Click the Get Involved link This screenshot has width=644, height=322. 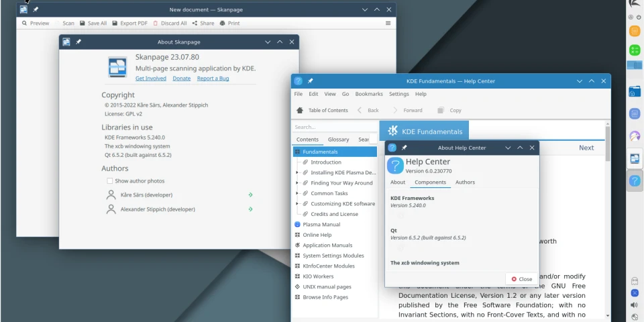pyautogui.click(x=151, y=78)
